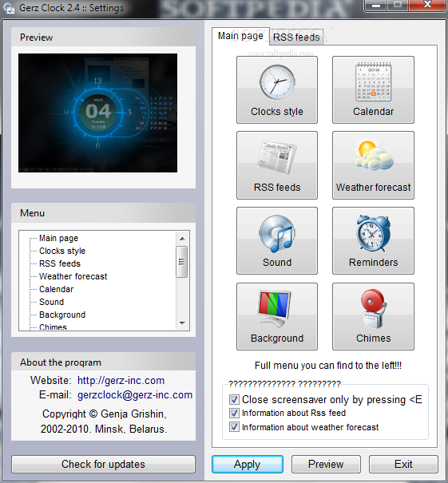Screen dimensions: 448x483
Task: Open the Weather forecast tile
Action: point(373,165)
